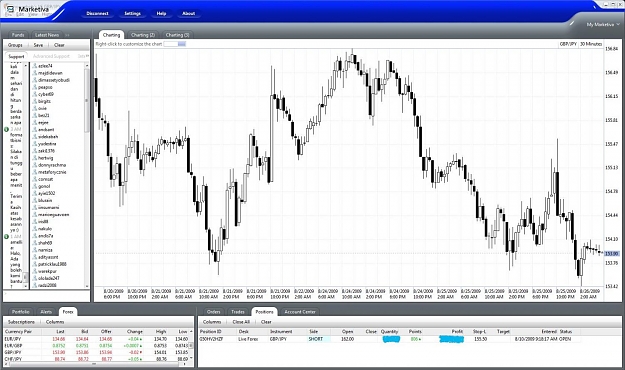
Task: Select the Advanced Support channel tab
Action: [51, 56]
